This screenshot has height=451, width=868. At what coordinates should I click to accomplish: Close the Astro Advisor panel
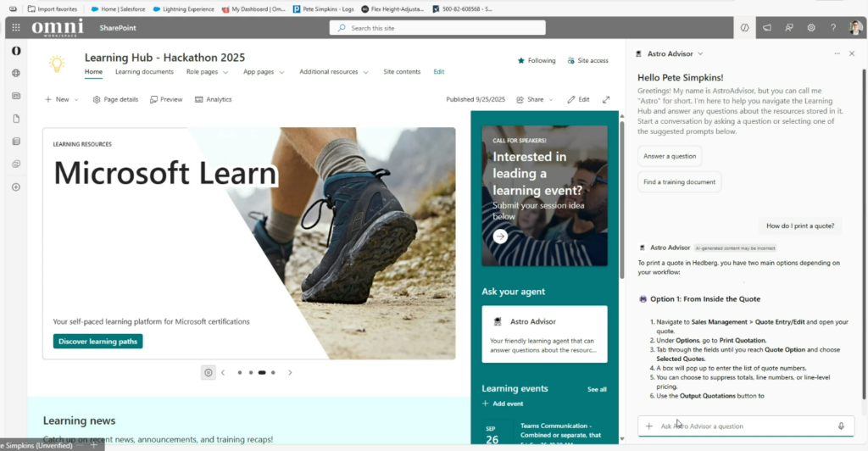852,53
